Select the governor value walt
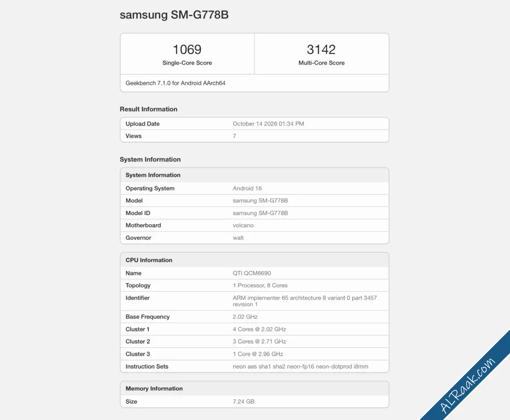Image resolution: width=510 pixels, height=420 pixels. click(238, 238)
